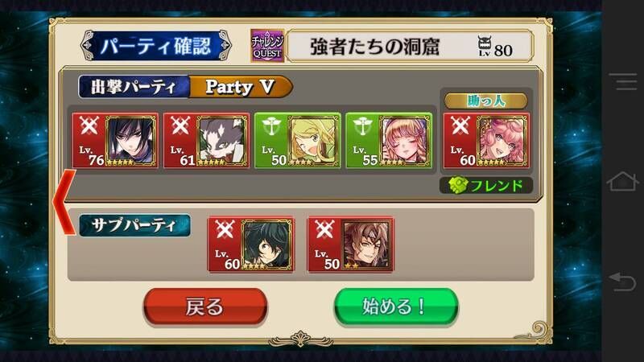Select the Lv. 60 friend helper card
The height and width of the screenshot is (362, 644).
[x=487, y=141]
